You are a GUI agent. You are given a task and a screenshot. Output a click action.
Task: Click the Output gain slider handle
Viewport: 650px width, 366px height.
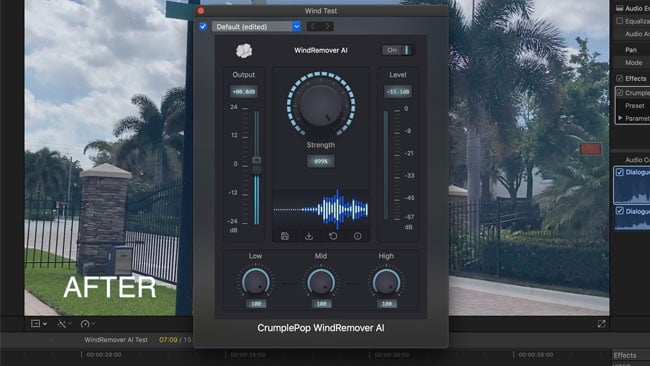(x=257, y=165)
